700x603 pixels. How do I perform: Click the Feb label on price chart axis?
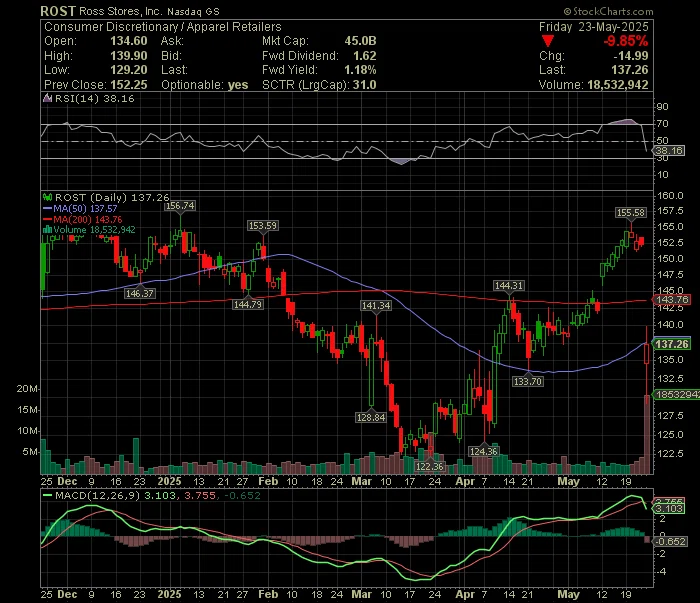(x=268, y=482)
